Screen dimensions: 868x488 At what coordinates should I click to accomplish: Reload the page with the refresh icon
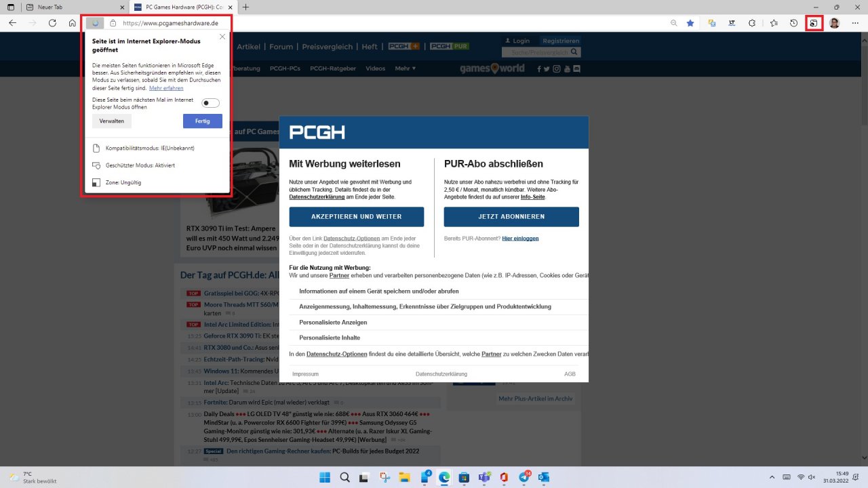(x=52, y=23)
